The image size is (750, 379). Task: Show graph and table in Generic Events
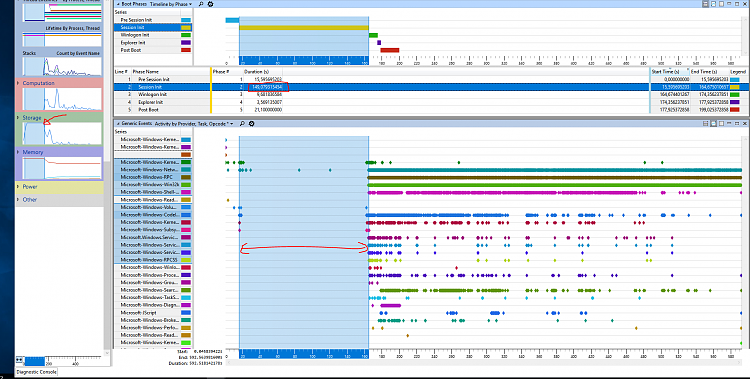coord(705,123)
